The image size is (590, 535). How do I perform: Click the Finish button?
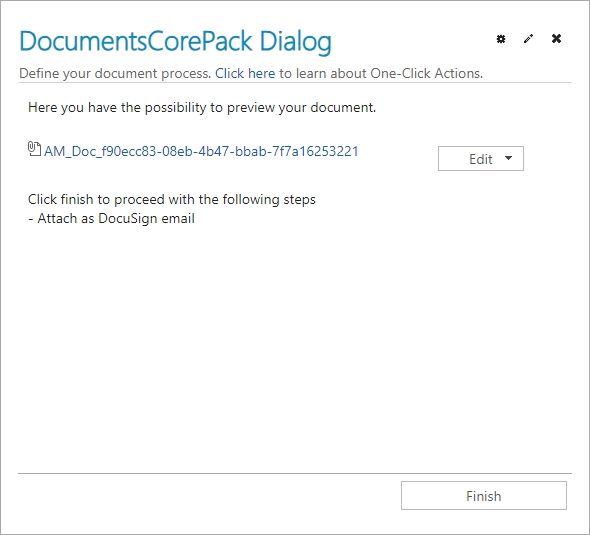(x=484, y=495)
